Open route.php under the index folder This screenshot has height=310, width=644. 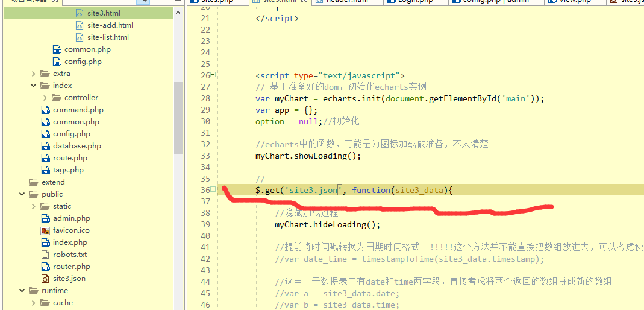coord(70,158)
